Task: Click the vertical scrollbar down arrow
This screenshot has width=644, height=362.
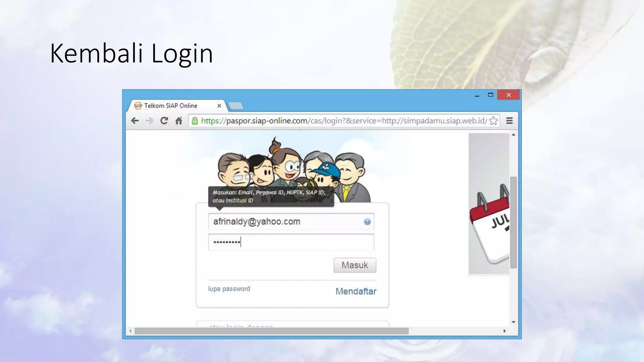Action: 514,322
